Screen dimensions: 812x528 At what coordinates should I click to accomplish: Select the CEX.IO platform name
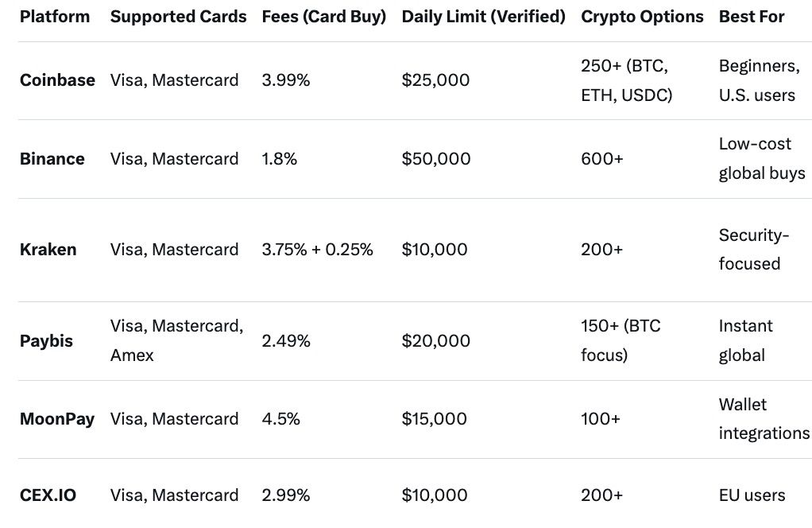[x=48, y=495]
